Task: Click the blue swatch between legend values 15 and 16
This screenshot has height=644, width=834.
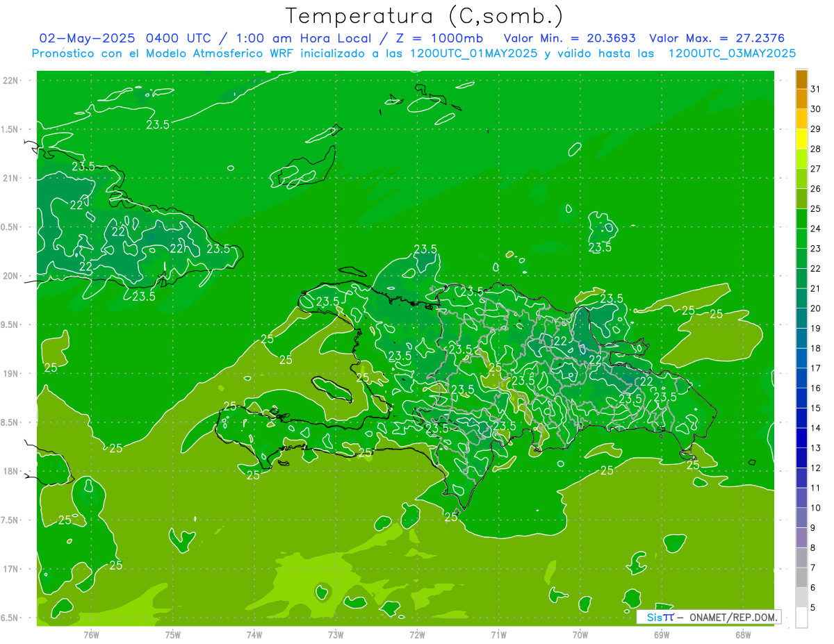Action: (801, 398)
